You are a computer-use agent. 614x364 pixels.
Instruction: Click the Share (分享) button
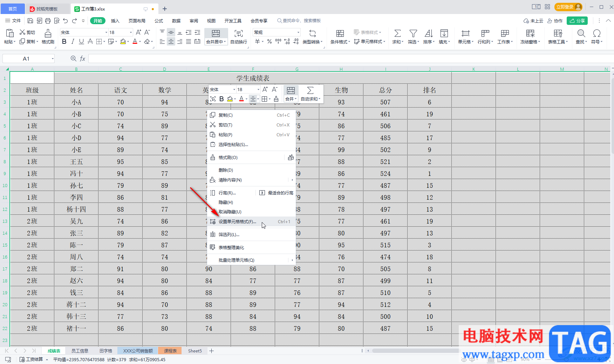pos(577,21)
